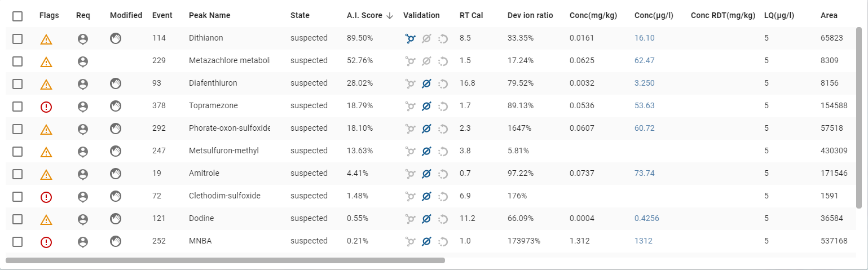Check the Metsulfuron-methyl row checkbox
The width and height of the screenshot is (868, 270).
tap(17, 151)
